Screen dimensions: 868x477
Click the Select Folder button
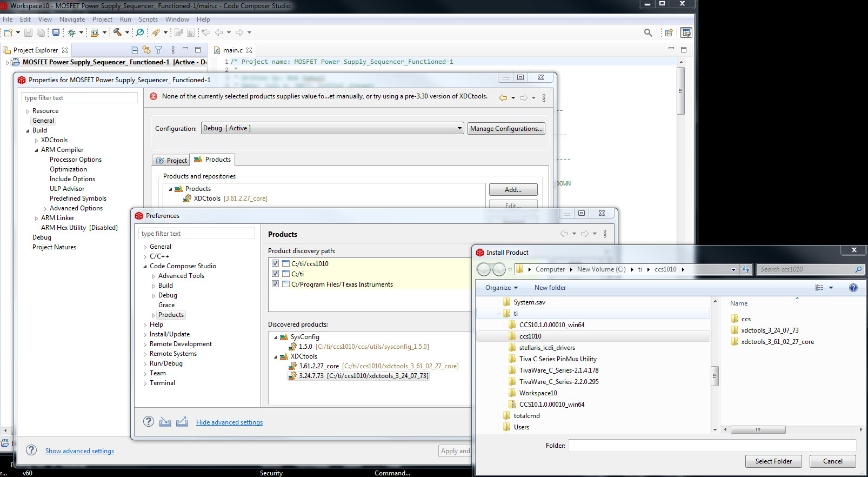773,461
